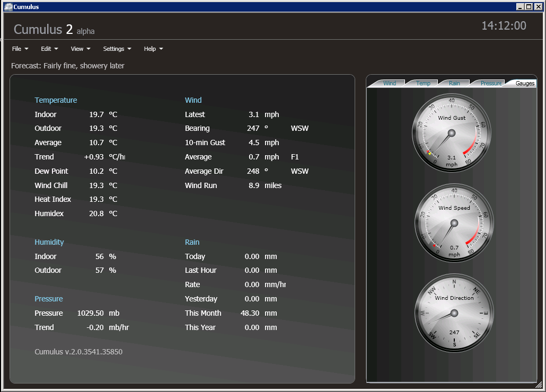Switch to the Rain tab
This screenshot has width=546, height=392.
click(454, 83)
